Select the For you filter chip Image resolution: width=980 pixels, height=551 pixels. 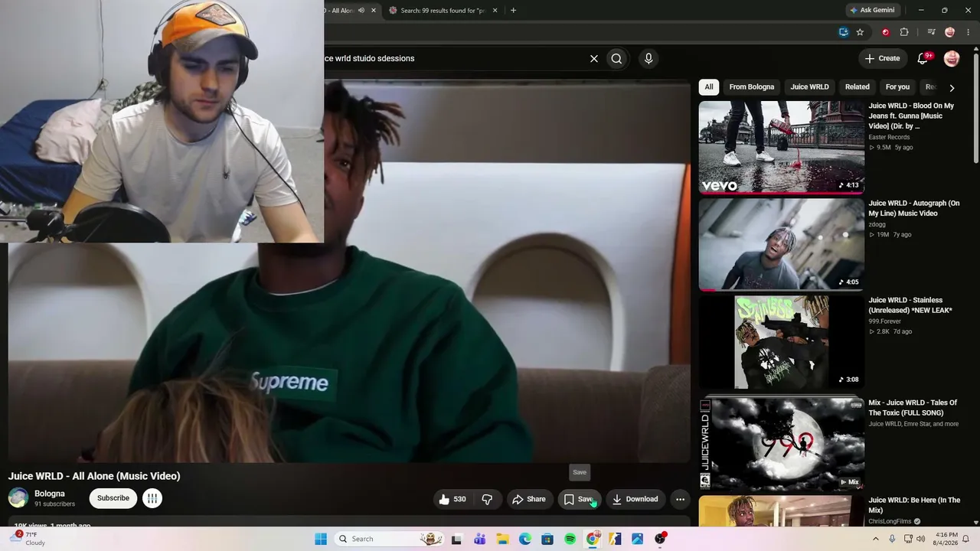897,87
